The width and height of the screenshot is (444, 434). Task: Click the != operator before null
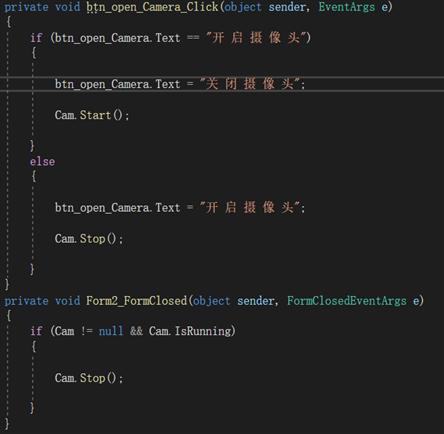click(87, 331)
